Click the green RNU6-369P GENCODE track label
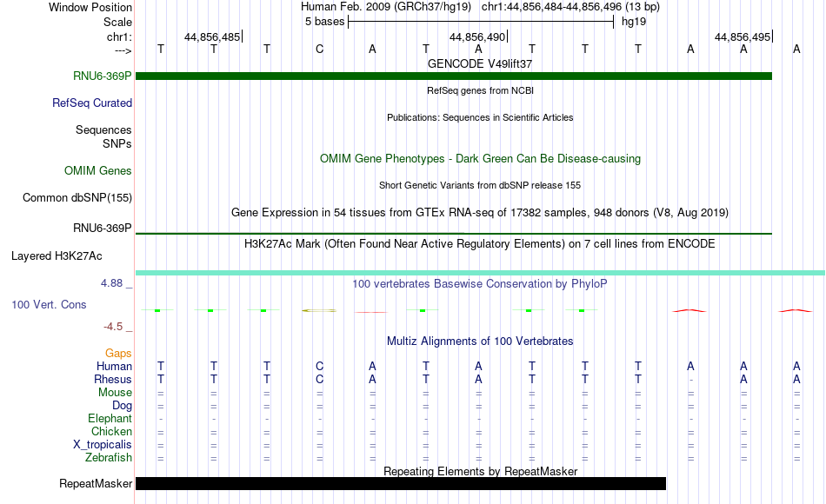 103,76
